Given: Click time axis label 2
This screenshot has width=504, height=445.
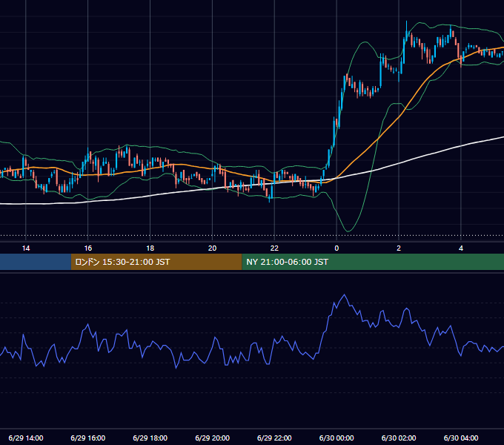Looking at the screenshot, I should [399, 248].
